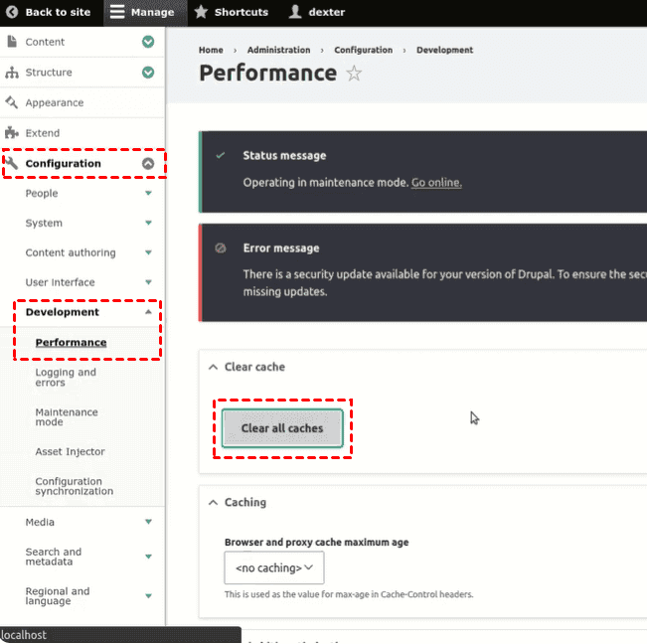
Task: Open System configuration section
Action: 44,223
